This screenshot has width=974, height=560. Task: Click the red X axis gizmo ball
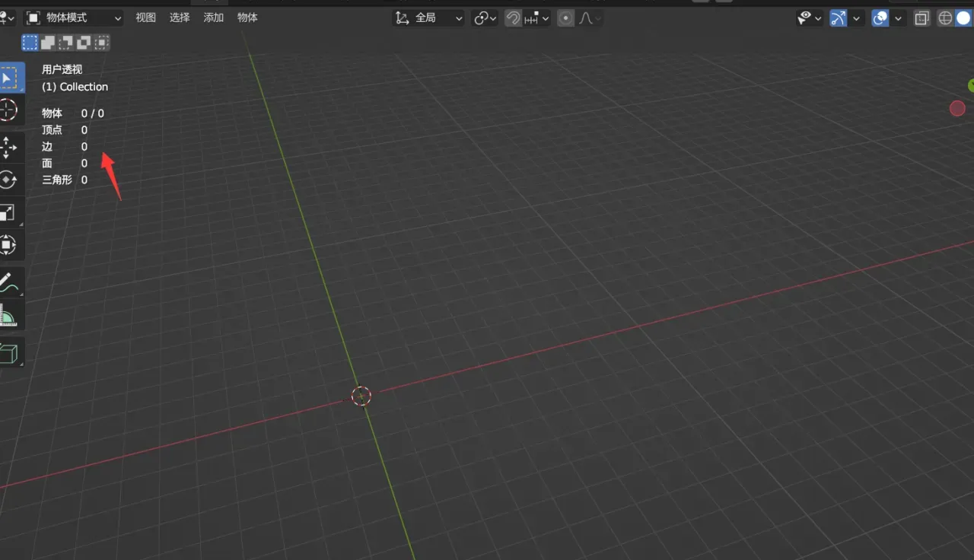(957, 109)
